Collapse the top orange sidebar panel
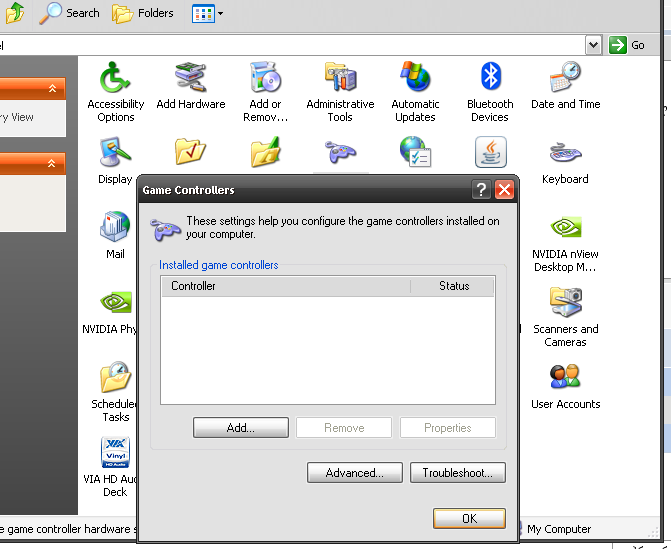 (x=52, y=89)
